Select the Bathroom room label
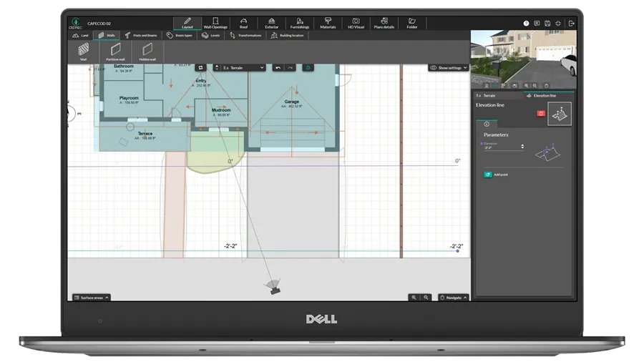Image resolution: width=644 pixels, height=362 pixels. pos(124,66)
